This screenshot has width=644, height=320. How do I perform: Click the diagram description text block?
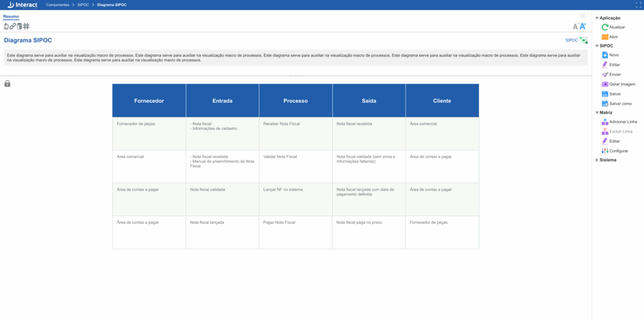[x=295, y=57]
